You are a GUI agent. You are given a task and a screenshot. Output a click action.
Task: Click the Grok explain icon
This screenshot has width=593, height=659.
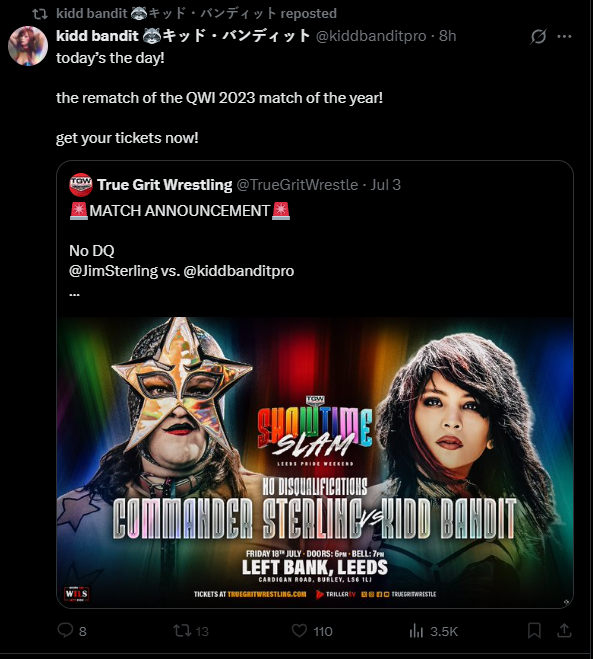click(538, 37)
